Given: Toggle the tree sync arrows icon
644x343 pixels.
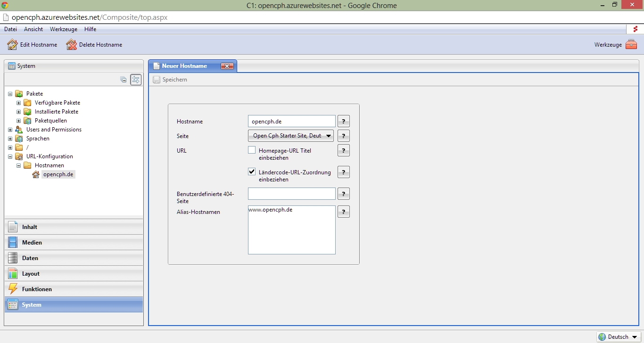Looking at the screenshot, I should click(x=136, y=80).
